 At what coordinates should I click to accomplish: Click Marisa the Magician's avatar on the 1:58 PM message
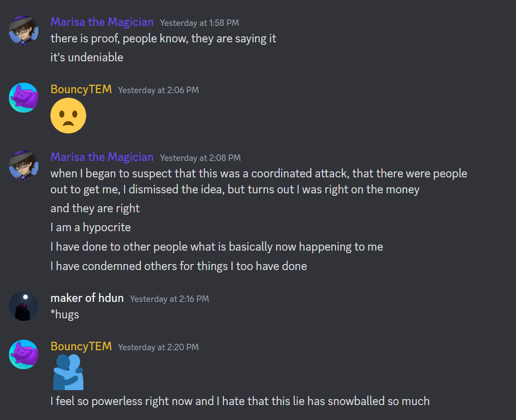[23, 30]
